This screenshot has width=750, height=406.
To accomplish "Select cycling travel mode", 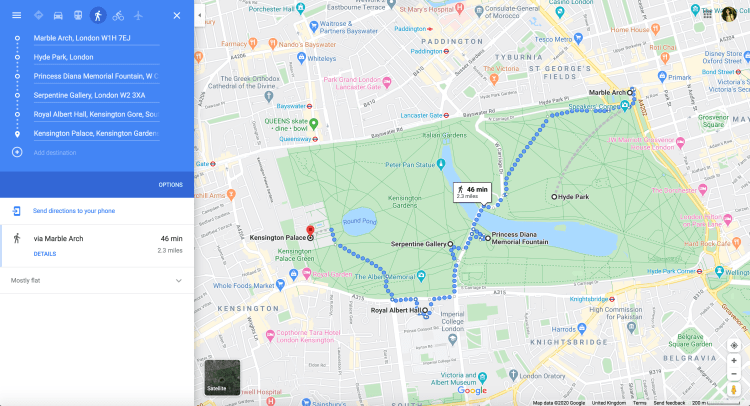I will click(118, 16).
